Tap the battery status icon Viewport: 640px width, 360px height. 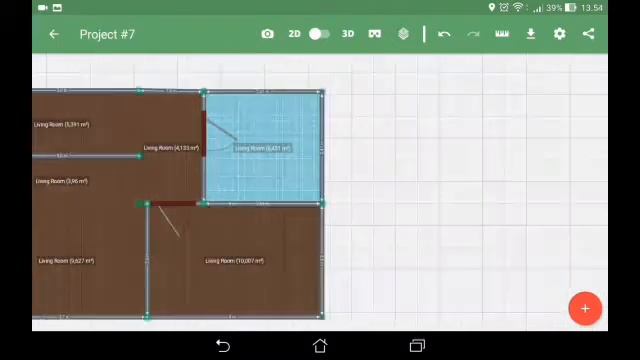(570, 7)
